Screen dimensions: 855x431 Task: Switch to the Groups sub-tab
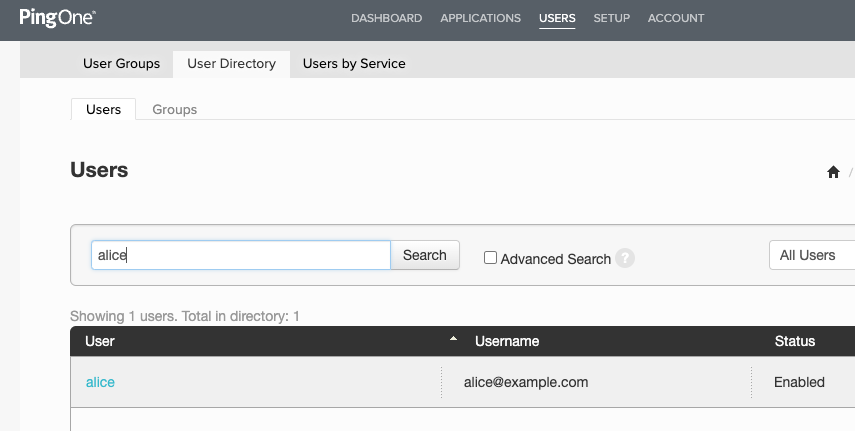(x=174, y=109)
